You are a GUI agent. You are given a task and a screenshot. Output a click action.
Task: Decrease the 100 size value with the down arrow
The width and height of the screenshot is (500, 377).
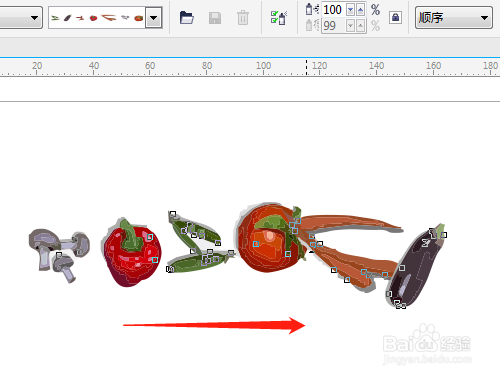pyautogui.click(x=351, y=10)
